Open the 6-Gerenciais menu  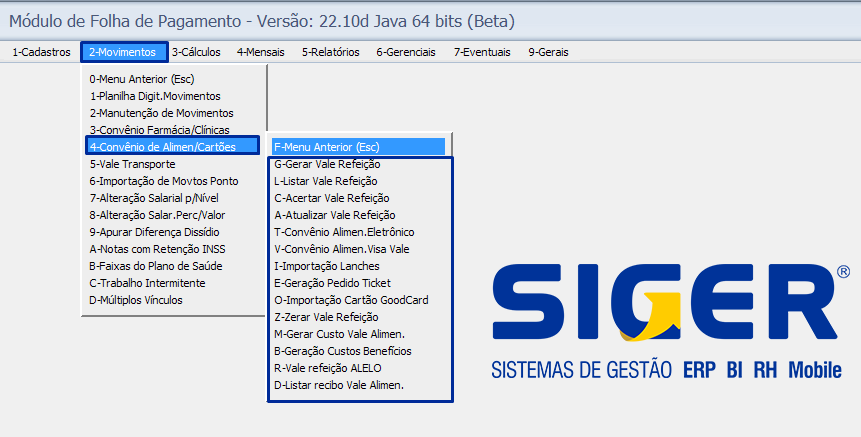coord(406,52)
